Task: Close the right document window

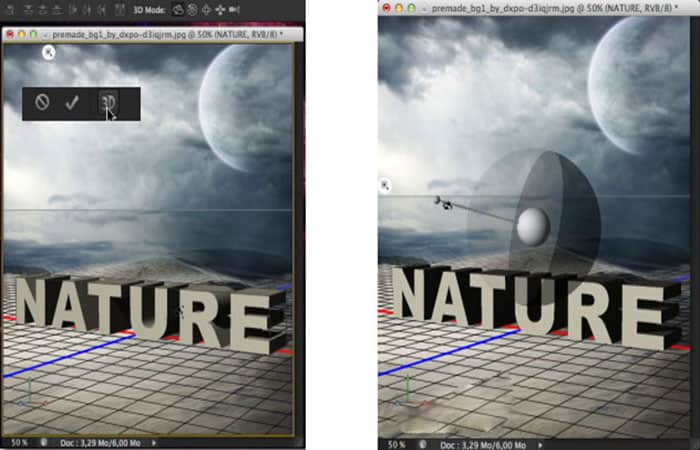Action: pyautogui.click(x=387, y=8)
